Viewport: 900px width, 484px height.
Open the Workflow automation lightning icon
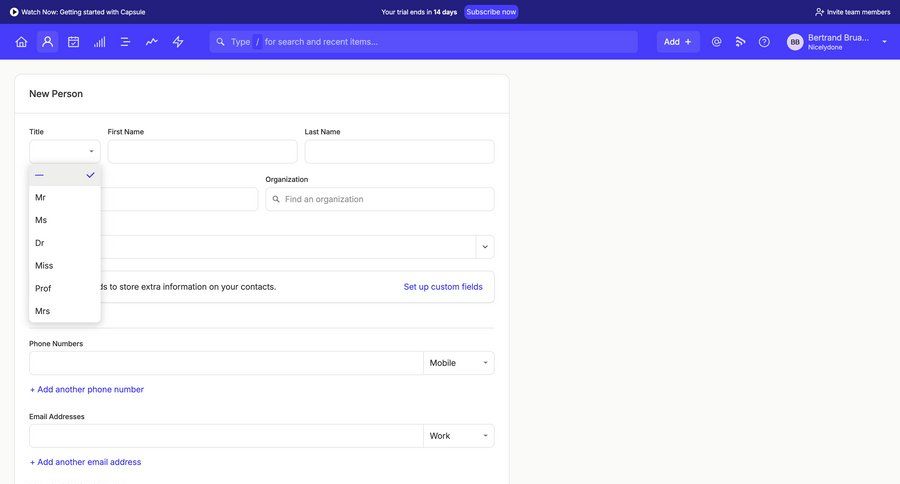[178, 42]
